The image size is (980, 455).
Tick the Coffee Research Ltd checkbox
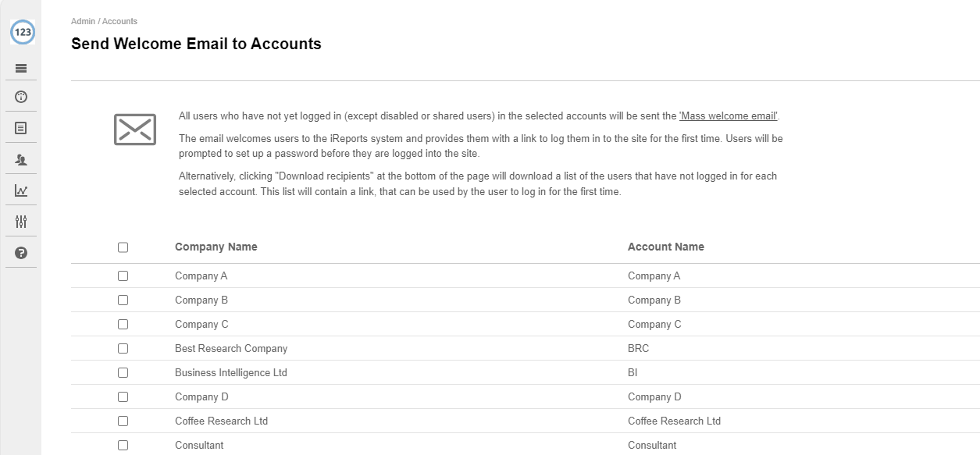123,421
